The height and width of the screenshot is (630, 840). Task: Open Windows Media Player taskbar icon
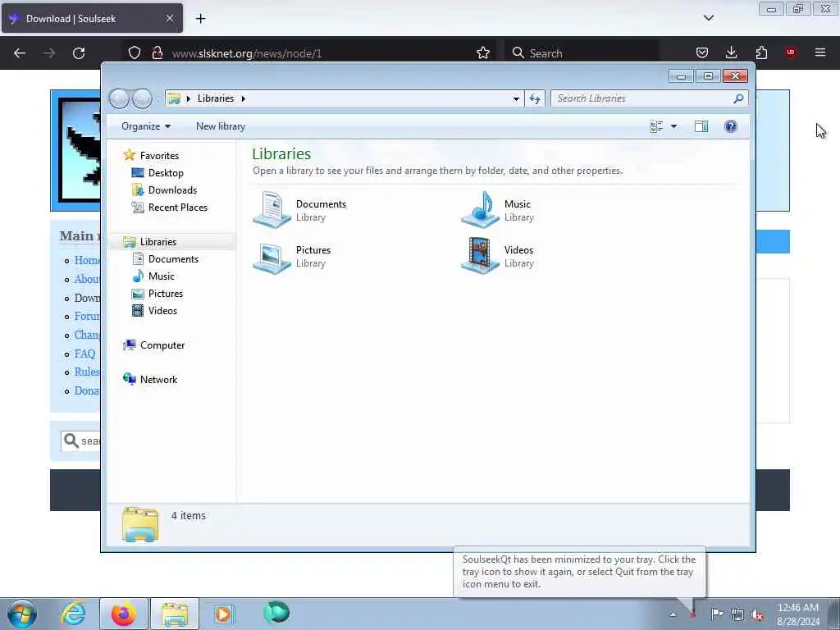(x=223, y=614)
